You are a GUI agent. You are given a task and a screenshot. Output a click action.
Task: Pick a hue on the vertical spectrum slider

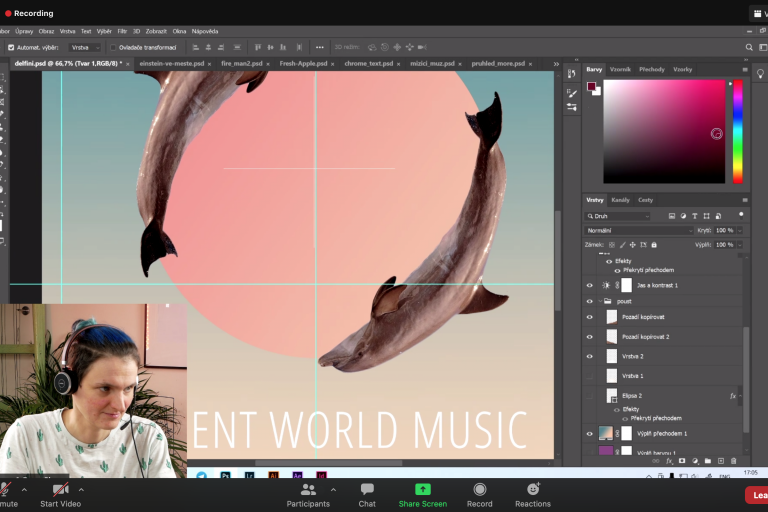[x=738, y=130]
